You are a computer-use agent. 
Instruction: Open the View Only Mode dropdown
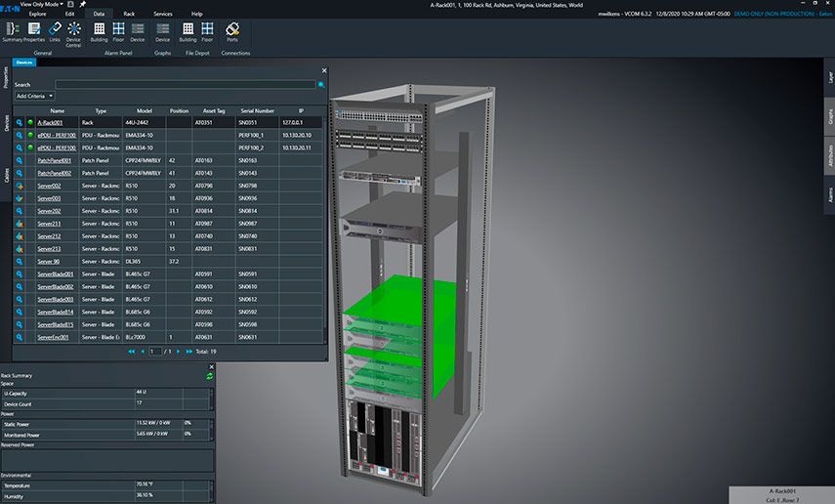click(x=42, y=4)
